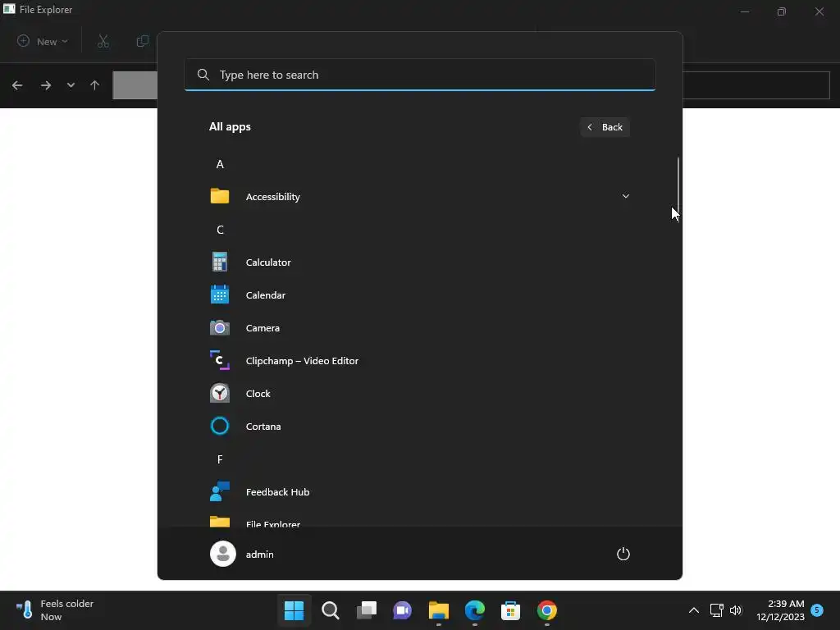Click the Cortana text label
Viewport: 840px width, 630px height.
(263, 427)
